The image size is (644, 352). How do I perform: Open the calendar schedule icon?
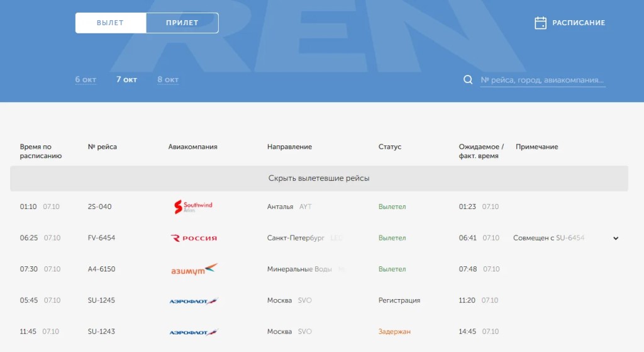click(540, 23)
